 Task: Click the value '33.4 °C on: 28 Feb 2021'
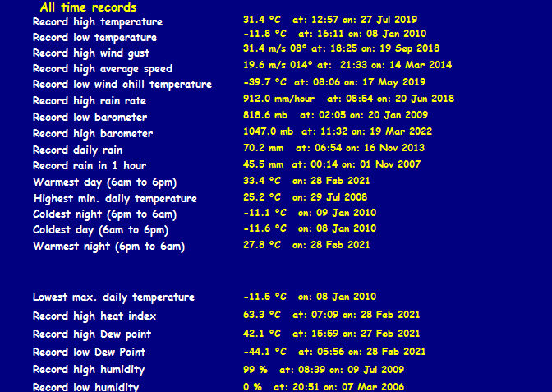point(306,181)
